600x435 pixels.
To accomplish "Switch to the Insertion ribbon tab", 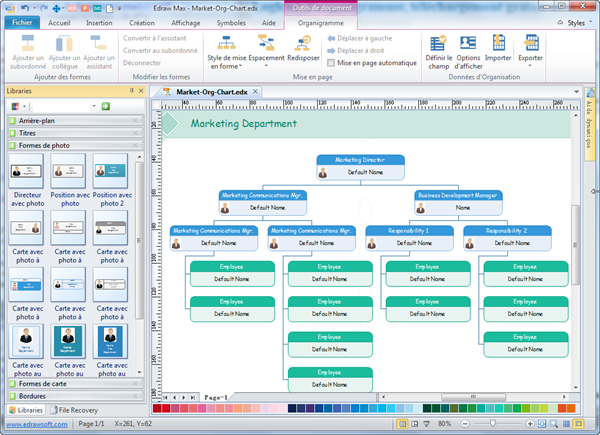I will tap(100, 21).
